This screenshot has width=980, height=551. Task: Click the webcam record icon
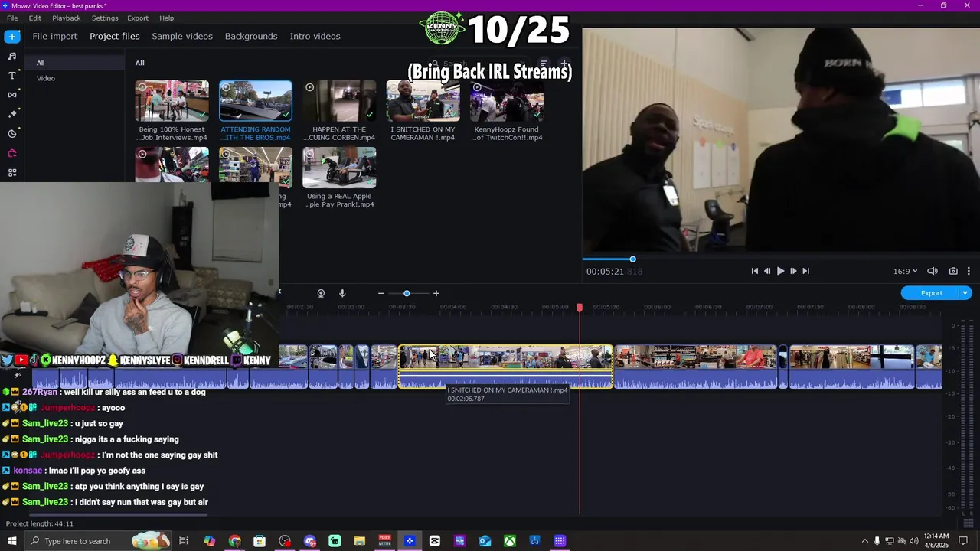tap(321, 293)
